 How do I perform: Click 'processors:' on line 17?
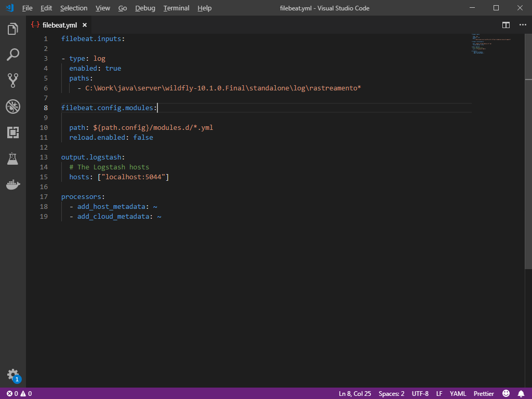83,196
